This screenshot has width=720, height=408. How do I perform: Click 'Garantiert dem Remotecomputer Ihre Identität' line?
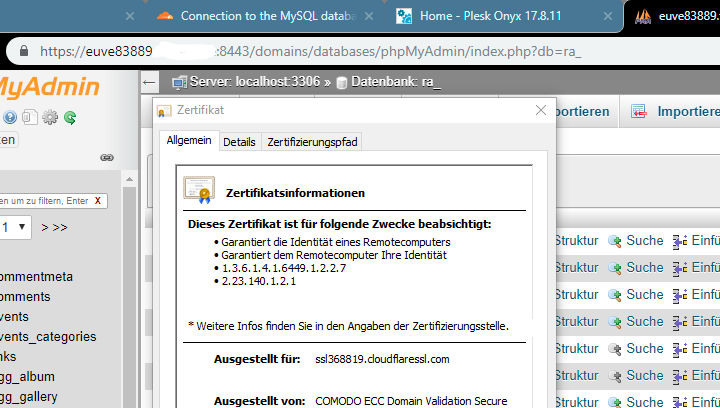tap(334, 255)
